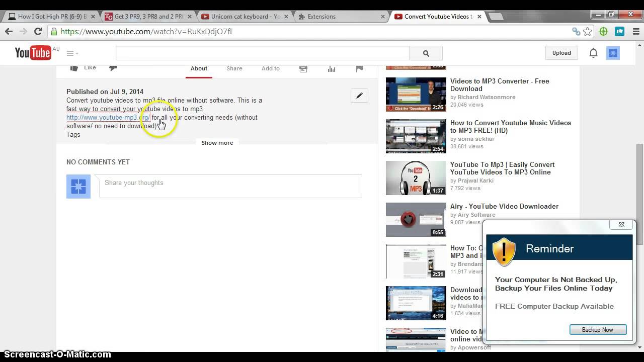Click the Upload button

tap(561, 53)
